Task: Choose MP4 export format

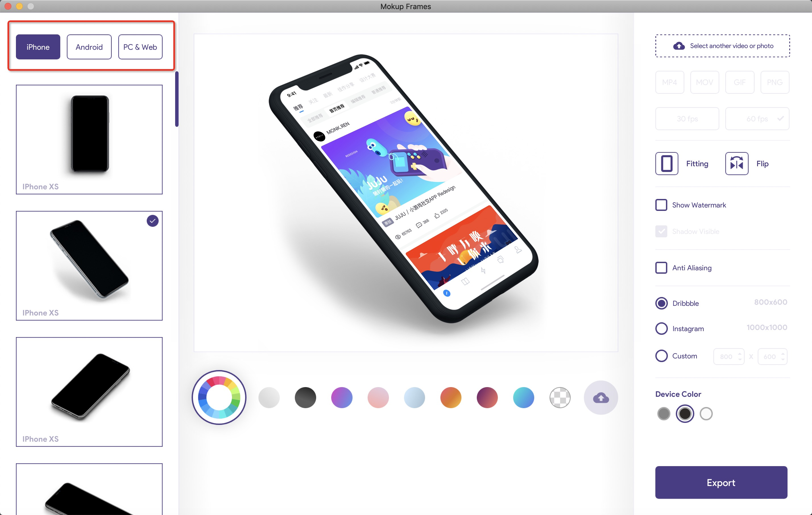Action: click(x=669, y=82)
